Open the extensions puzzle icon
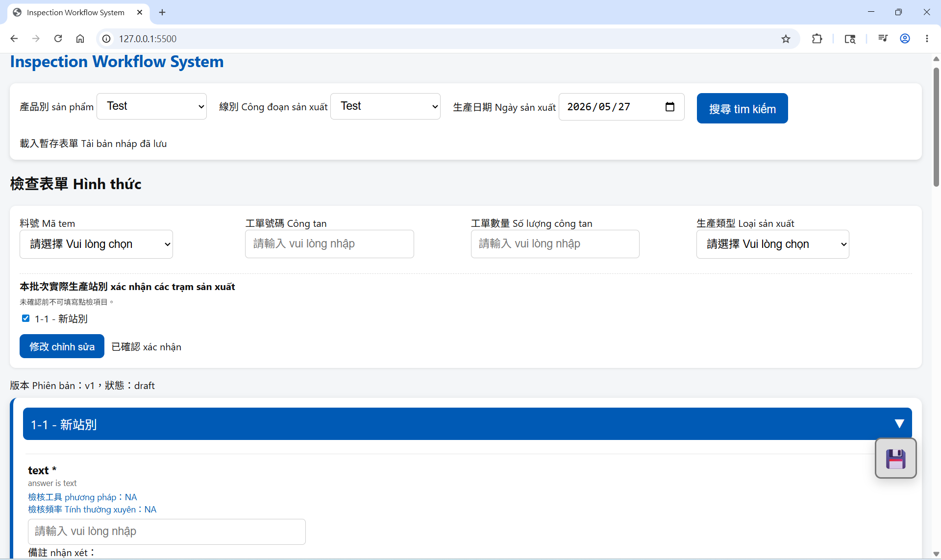The height and width of the screenshot is (560, 941). click(817, 39)
